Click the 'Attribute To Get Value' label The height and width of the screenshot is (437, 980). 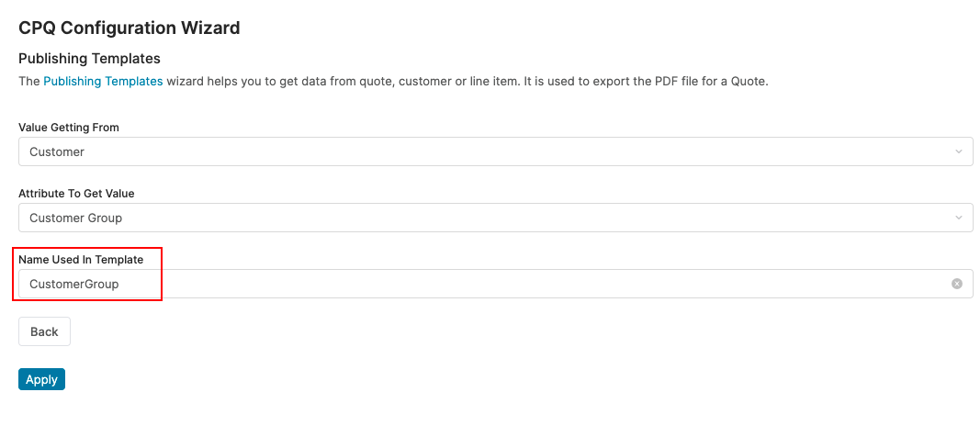[x=76, y=193]
